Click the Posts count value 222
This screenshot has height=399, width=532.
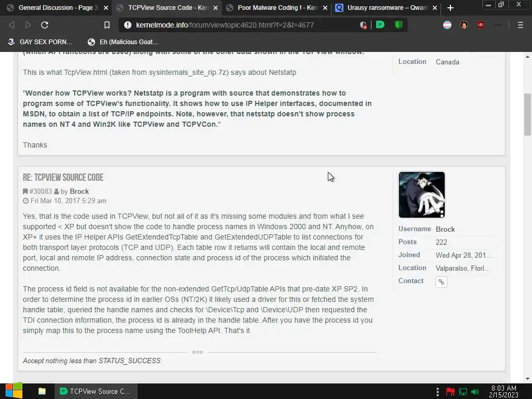pos(442,242)
